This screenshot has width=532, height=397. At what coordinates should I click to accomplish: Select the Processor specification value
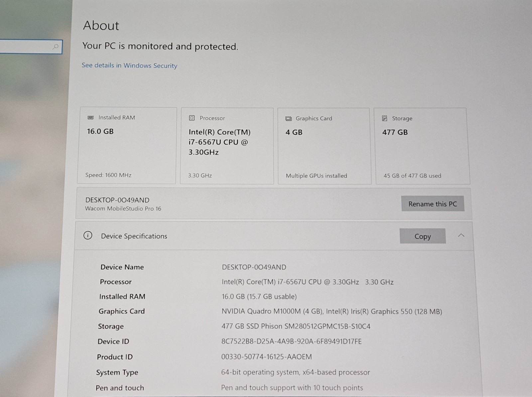308,282
